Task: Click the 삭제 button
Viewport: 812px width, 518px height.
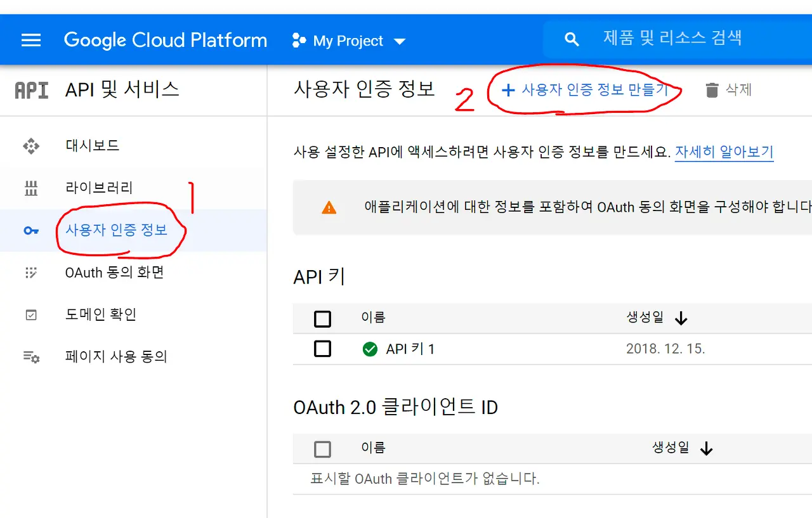Action: [729, 90]
